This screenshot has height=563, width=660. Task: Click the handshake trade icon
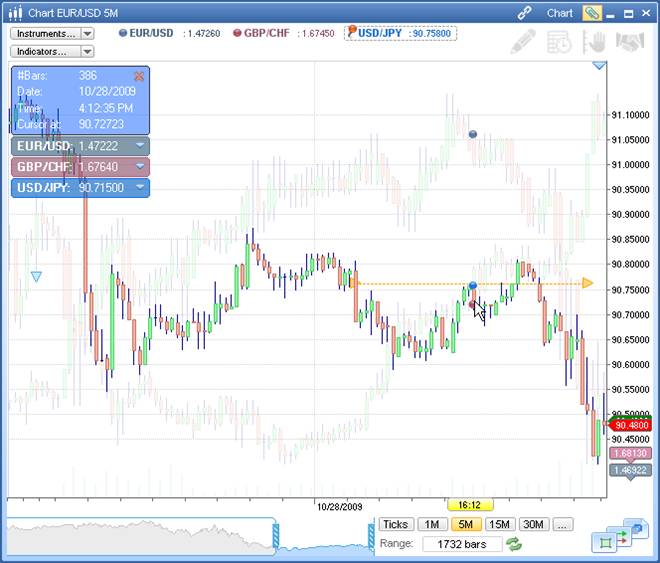630,42
